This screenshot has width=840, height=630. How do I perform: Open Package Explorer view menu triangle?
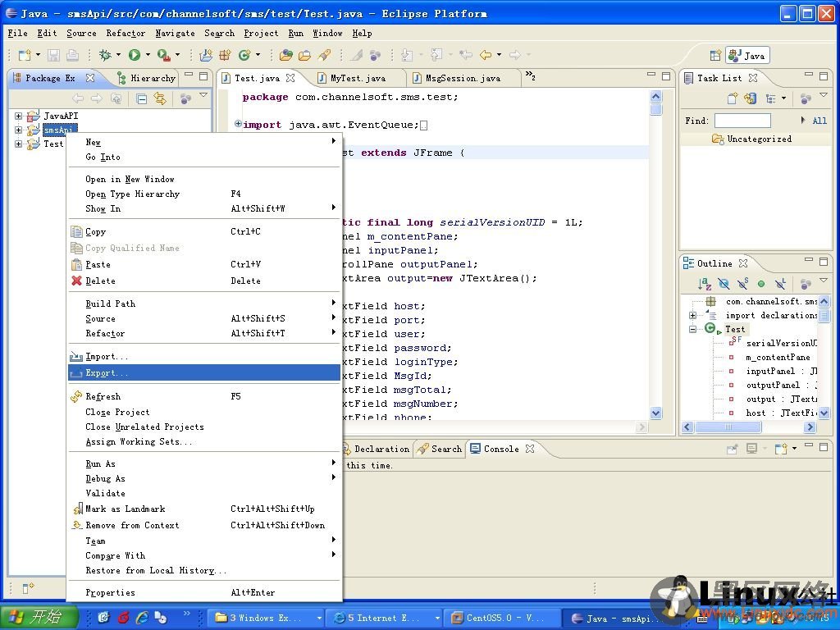point(203,95)
